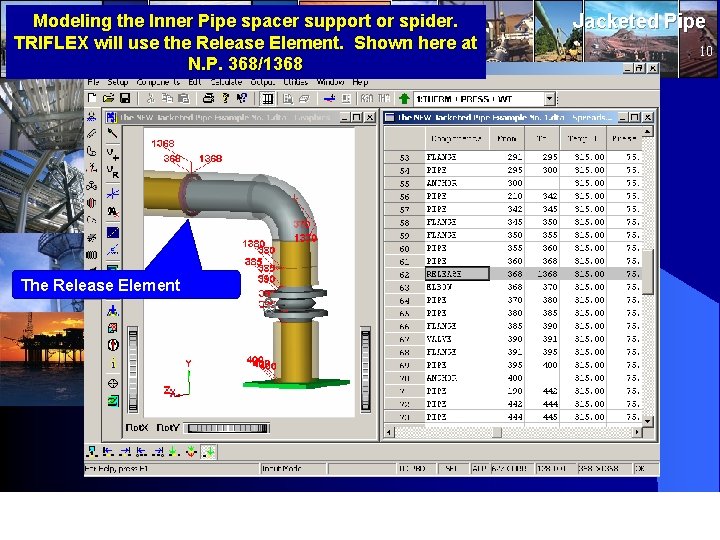Open the Output menu
The image size is (720, 540).
(x=262, y=82)
